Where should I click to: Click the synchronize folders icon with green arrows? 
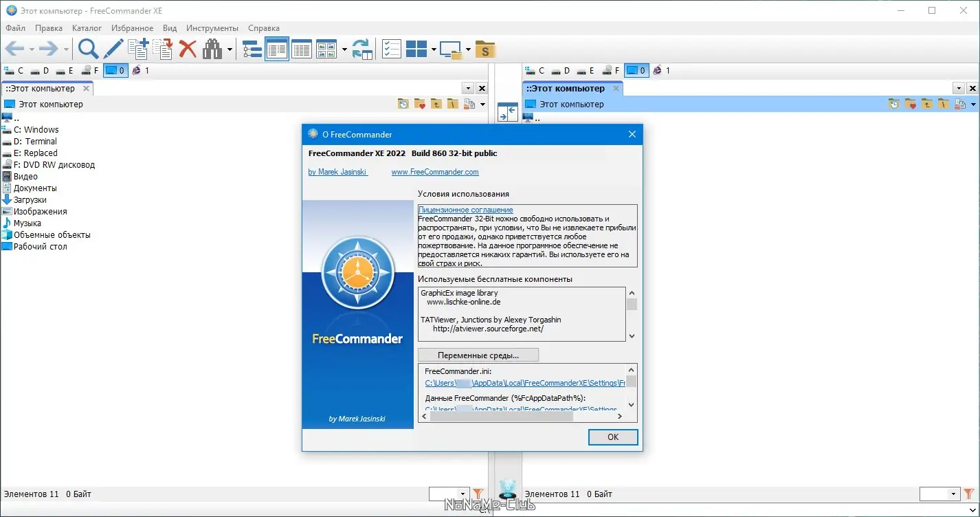(361, 49)
